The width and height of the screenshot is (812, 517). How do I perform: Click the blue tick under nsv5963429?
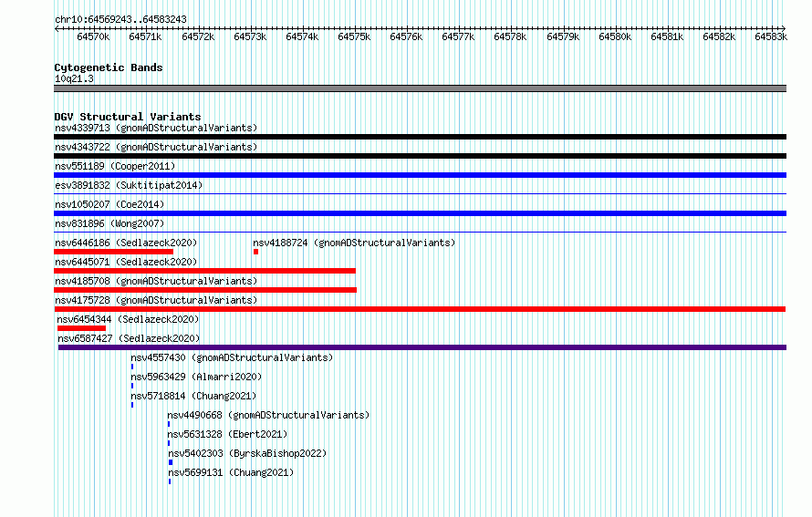coord(132,386)
